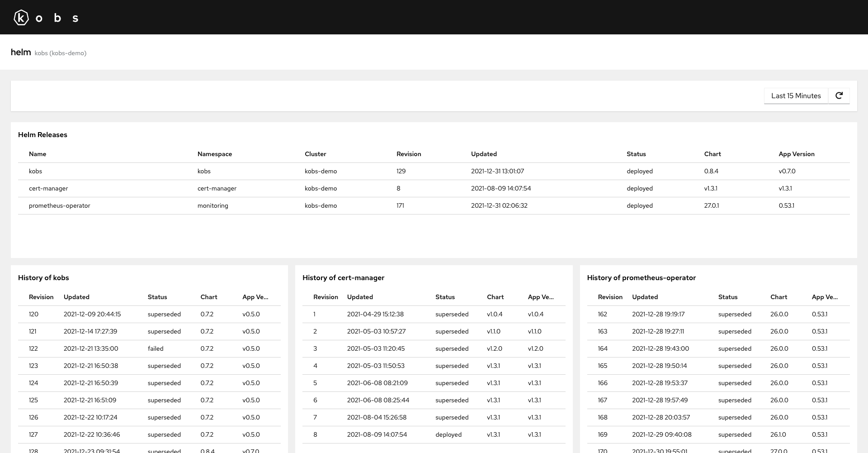
Task: Open the Last 15 Minutes time range
Action: [796, 95]
